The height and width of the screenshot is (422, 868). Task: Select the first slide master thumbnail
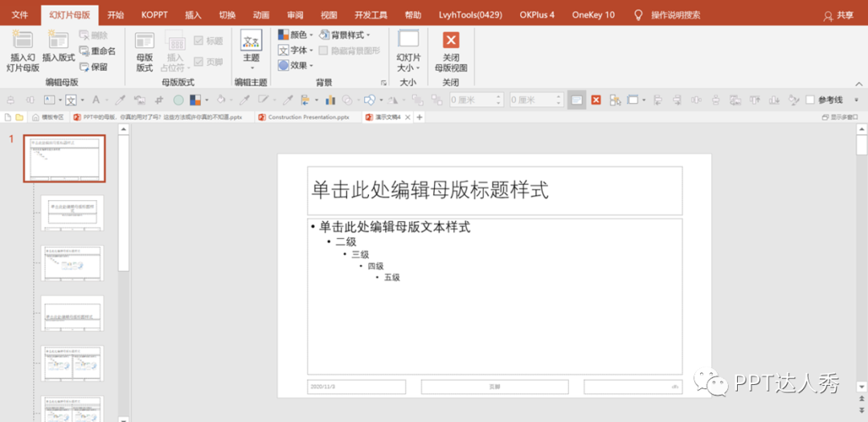click(64, 158)
